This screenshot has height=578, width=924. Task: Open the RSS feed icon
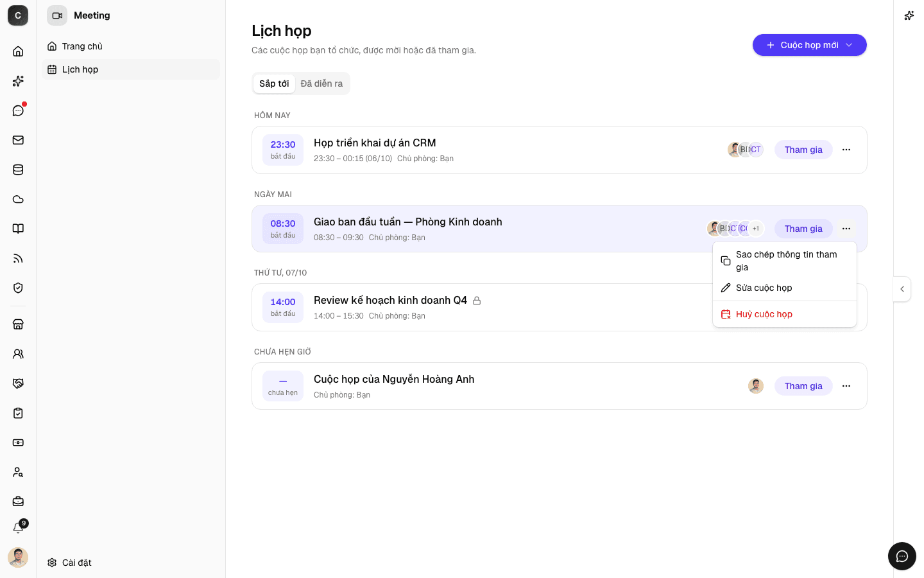18,258
